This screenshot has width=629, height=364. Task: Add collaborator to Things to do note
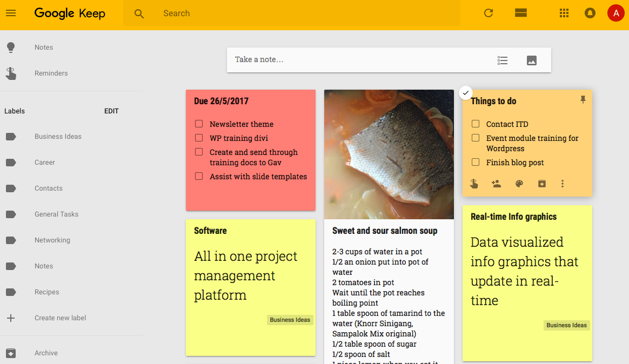(x=496, y=184)
